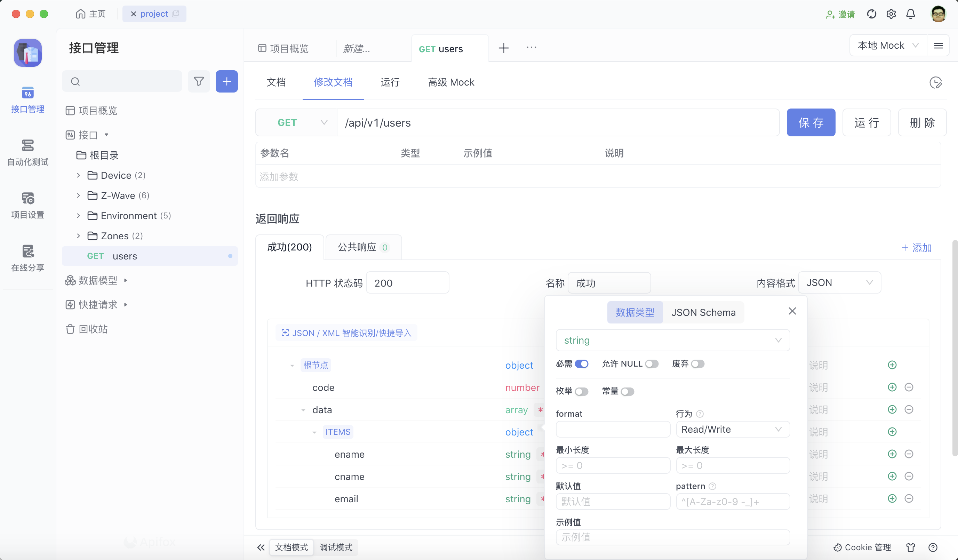
Task: Click the filter icon beside the search box
Action: (x=199, y=81)
